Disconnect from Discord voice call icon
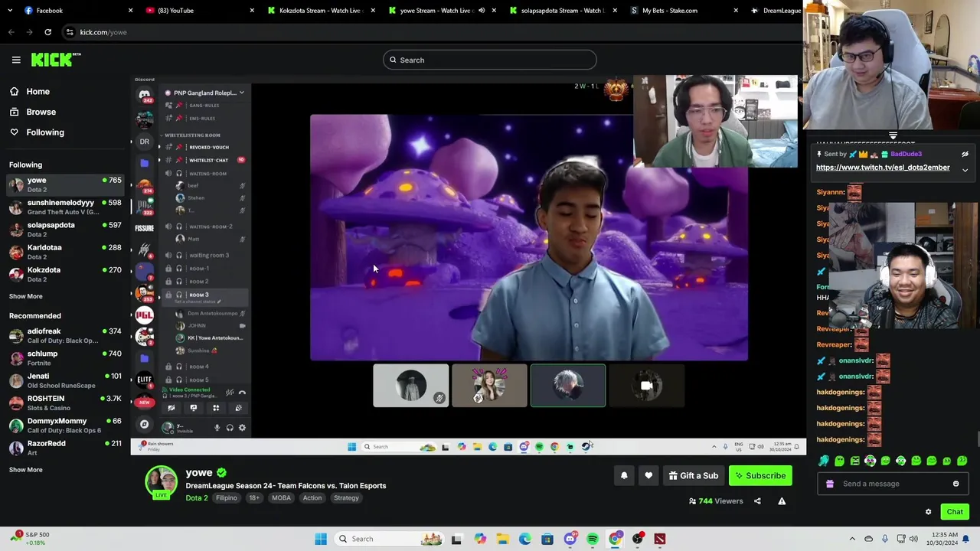980x551 pixels. click(x=242, y=393)
